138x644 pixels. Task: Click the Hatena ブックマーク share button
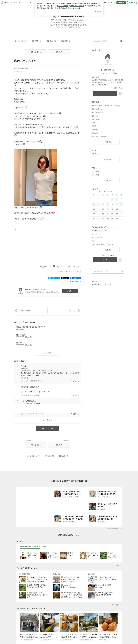click(54, 278)
